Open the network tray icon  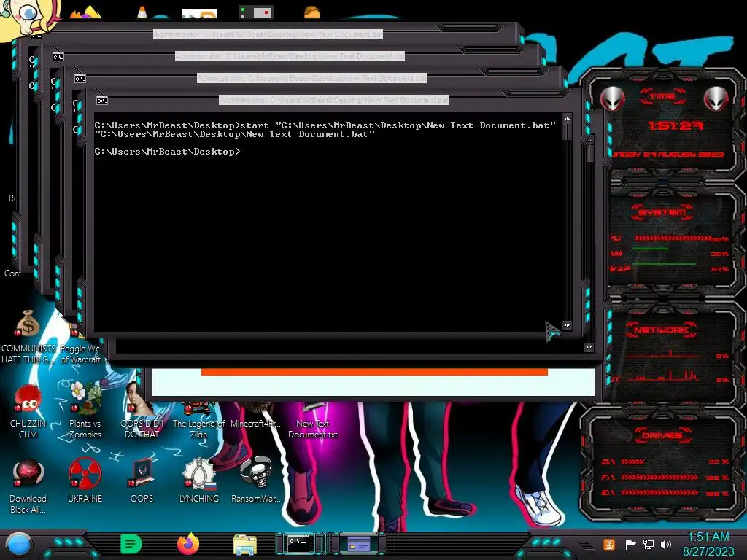click(649, 544)
